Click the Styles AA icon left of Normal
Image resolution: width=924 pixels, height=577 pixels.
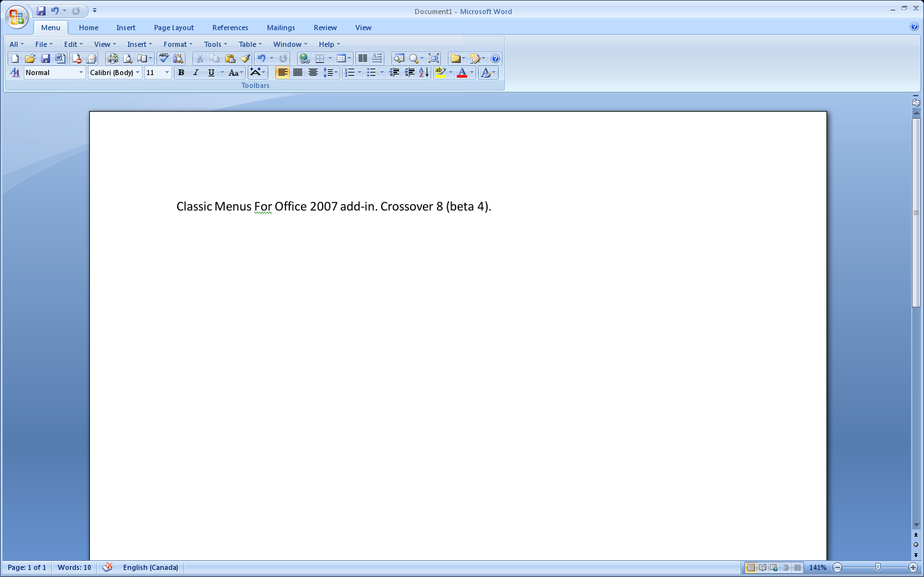pyautogui.click(x=15, y=73)
